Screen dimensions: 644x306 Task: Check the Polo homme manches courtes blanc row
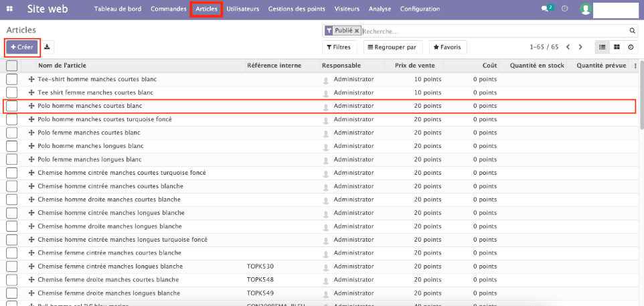[11, 106]
